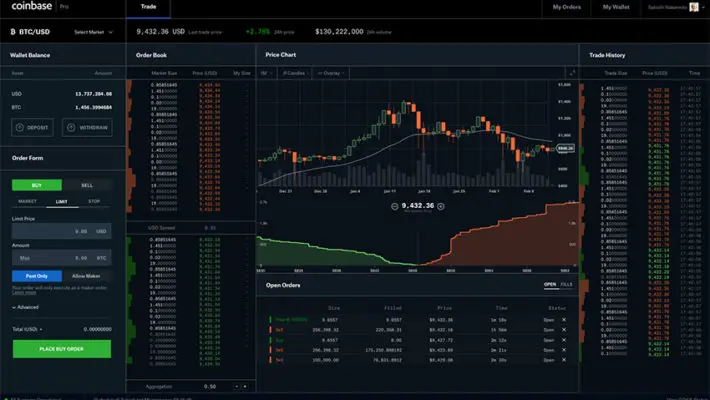Open the Total (USD) dropdown arrow
710x400 pixels.
(x=41, y=329)
